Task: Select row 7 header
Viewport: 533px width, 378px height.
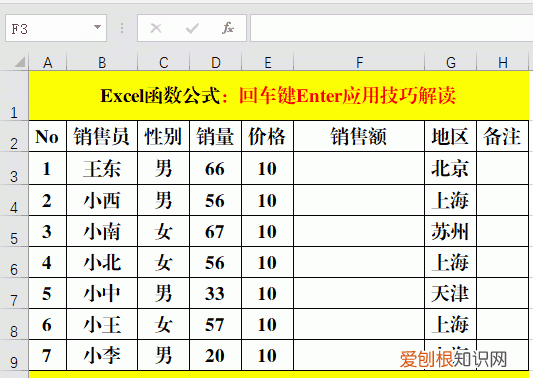Action: pyautogui.click(x=14, y=293)
